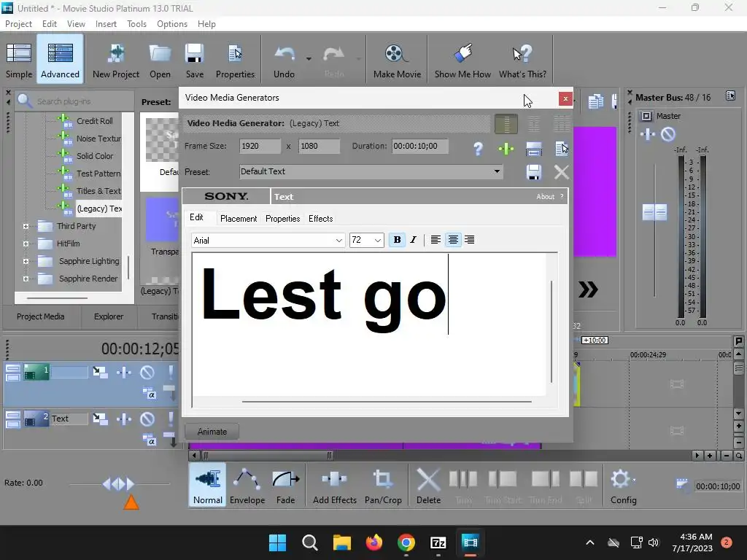Viewport: 747px width, 560px height.
Task: Activate What's This help
Action: click(522, 60)
